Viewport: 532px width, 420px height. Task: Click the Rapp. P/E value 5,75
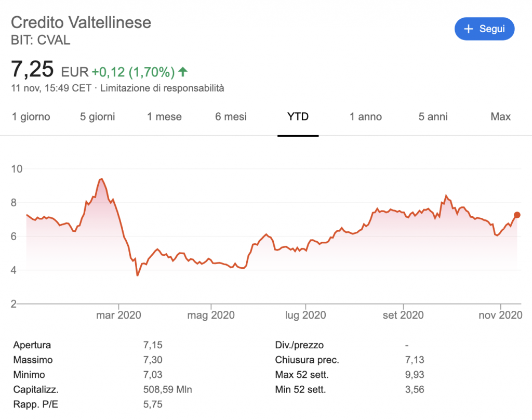tap(153, 403)
